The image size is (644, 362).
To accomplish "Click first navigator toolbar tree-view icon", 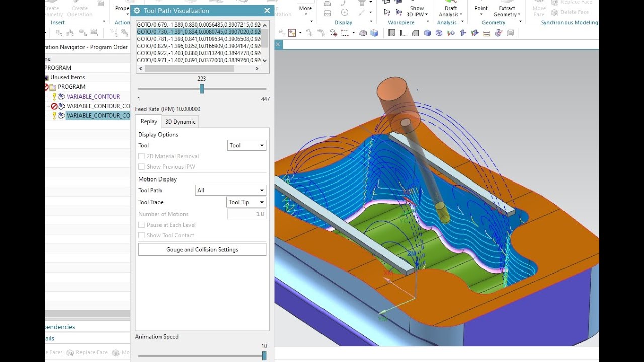I will coord(60,33).
